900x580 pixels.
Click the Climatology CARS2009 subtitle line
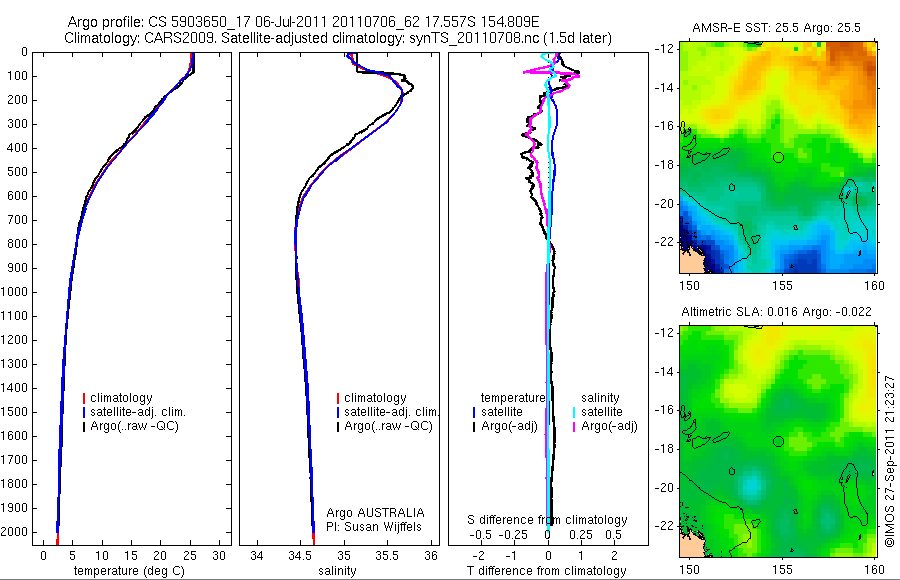point(338,38)
